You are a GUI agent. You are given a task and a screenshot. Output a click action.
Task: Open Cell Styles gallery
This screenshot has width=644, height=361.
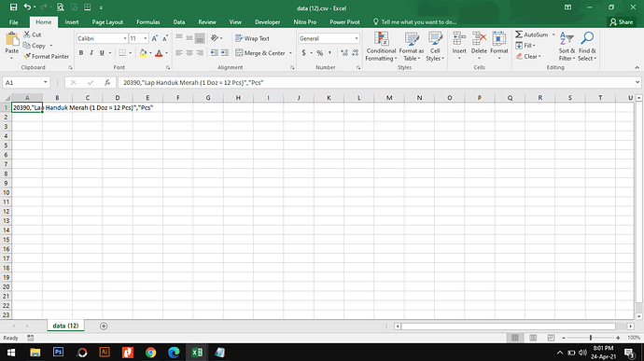(435, 47)
